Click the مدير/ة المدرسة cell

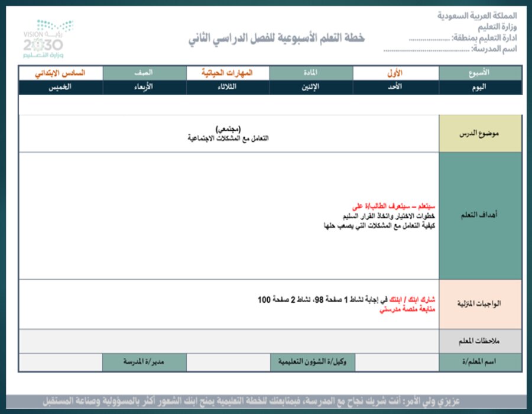(x=145, y=361)
